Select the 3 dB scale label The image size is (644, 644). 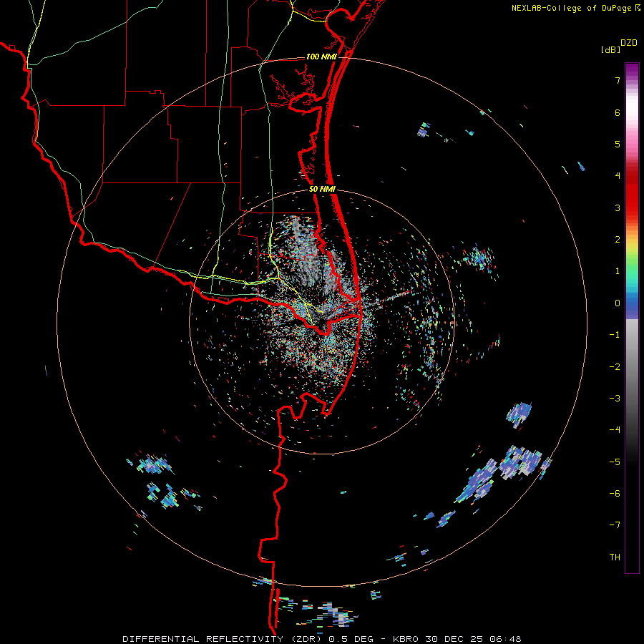coord(618,208)
